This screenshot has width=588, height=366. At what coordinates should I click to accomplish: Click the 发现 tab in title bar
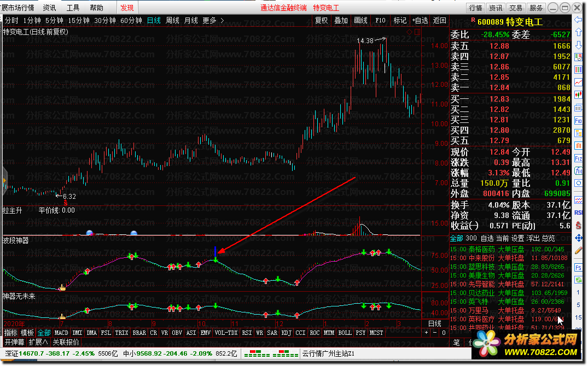[x=127, y=8]
